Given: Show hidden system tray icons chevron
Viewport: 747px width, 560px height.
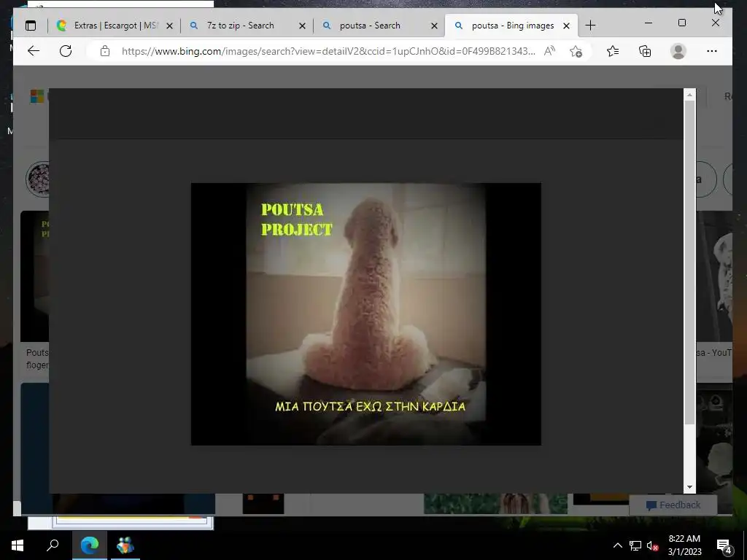Looking at the screenshot, I should click(x=617, y=545).
